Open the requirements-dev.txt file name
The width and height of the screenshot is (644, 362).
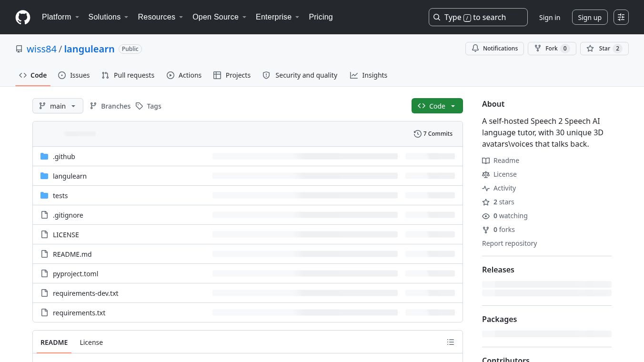85,293
